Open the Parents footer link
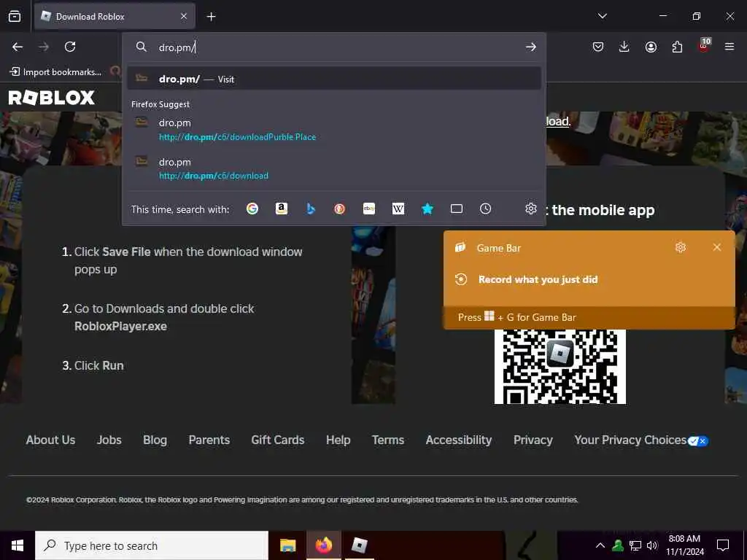The image size is (747, 560). pos(209,440)
